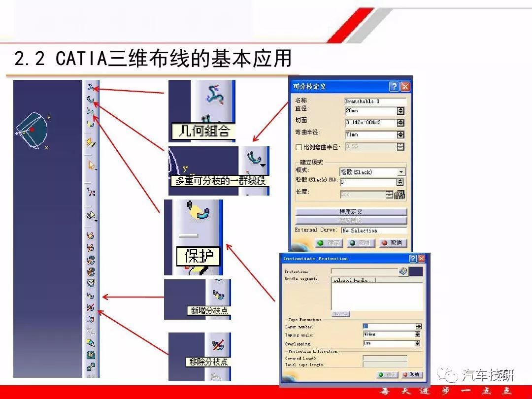Viewport: 532px width, 399px height.
Task: Click the yellow-green marker icon in the vertical toolbar
Action: 90,343
